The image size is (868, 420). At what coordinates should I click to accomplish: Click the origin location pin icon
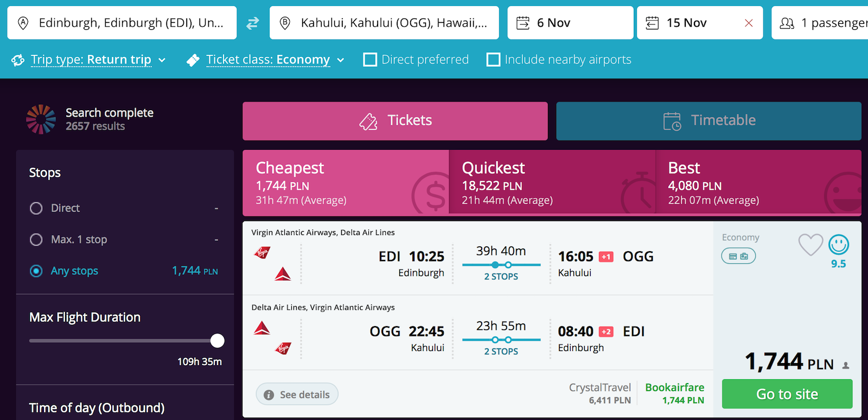23,23
